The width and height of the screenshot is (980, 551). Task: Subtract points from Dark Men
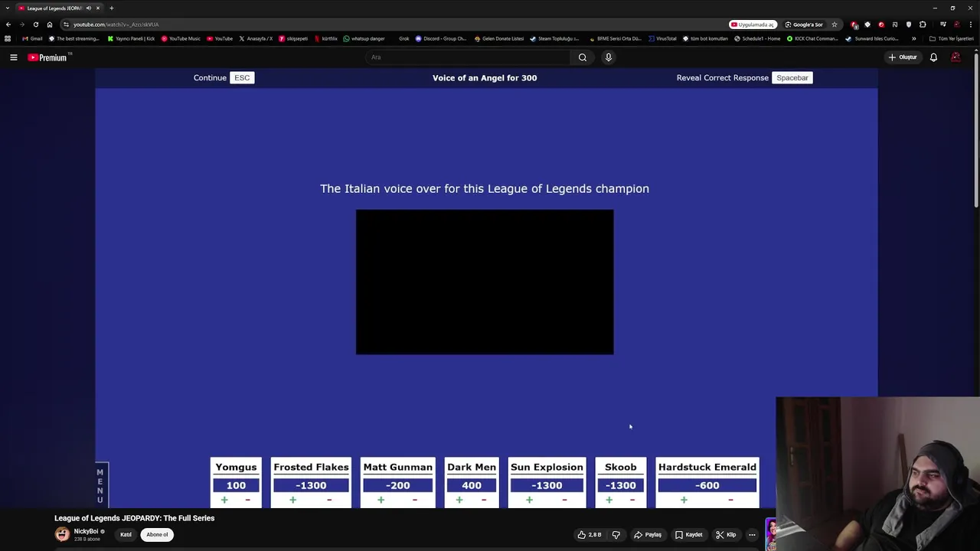[484, 500]
